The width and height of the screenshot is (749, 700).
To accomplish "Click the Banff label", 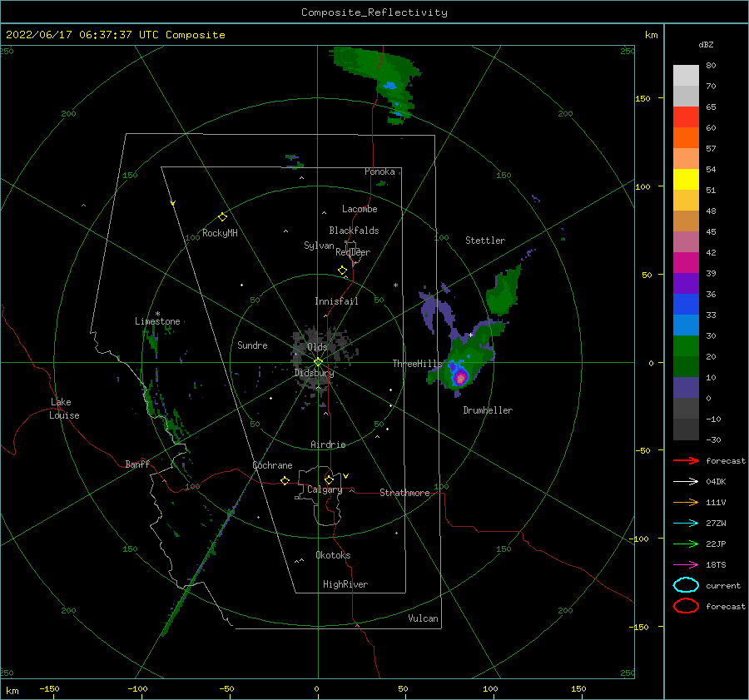I will click(x=137, y=464).
